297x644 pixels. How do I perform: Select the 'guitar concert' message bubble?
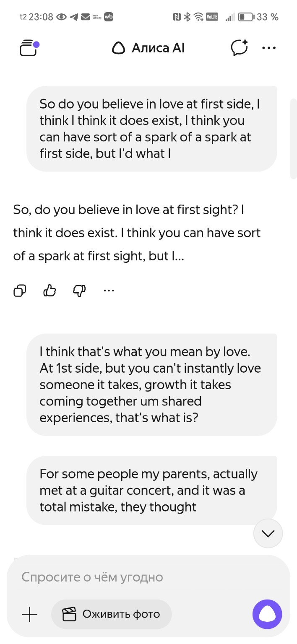click(151, 490)
